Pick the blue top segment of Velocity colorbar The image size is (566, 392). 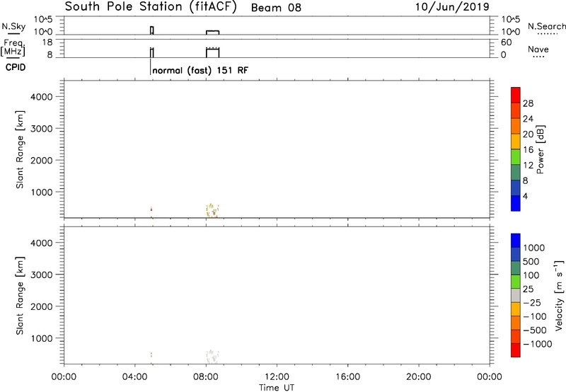point(516,241)
